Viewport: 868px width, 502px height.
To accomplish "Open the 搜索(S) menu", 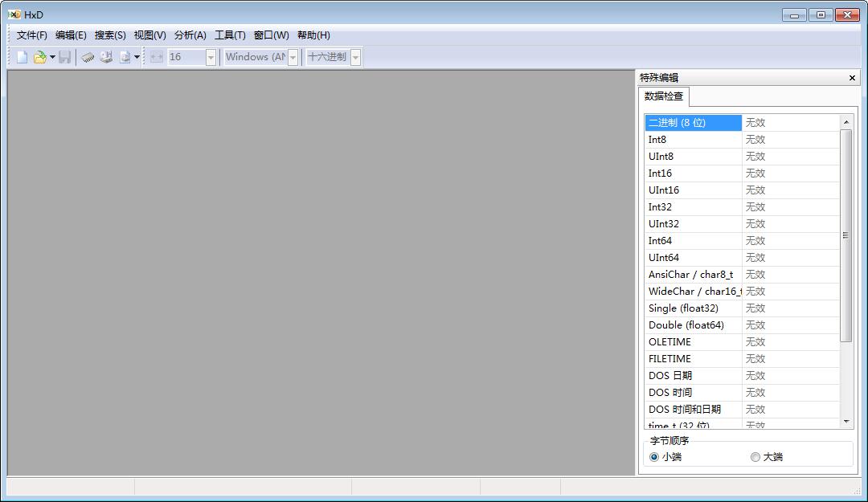I will [110, 35].
